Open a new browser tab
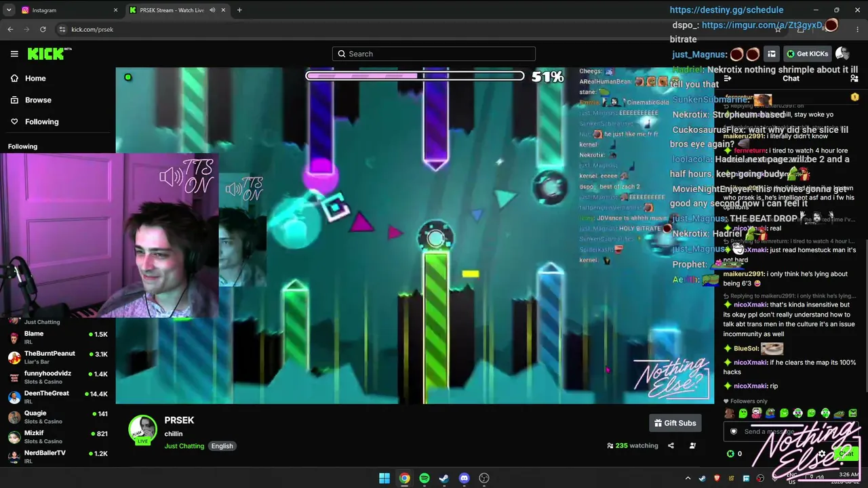This screenshot has height=488, width=868. pos(239,10)
